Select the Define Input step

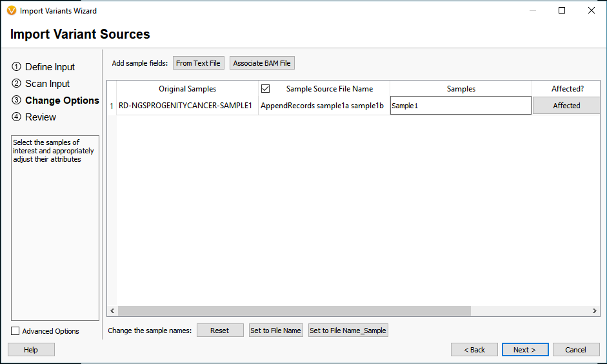43,67
